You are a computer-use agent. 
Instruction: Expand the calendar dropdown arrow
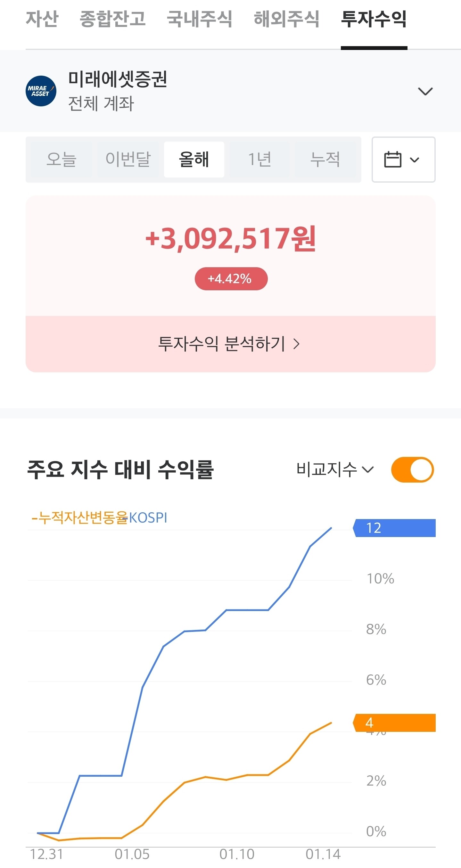pos(415,160)
